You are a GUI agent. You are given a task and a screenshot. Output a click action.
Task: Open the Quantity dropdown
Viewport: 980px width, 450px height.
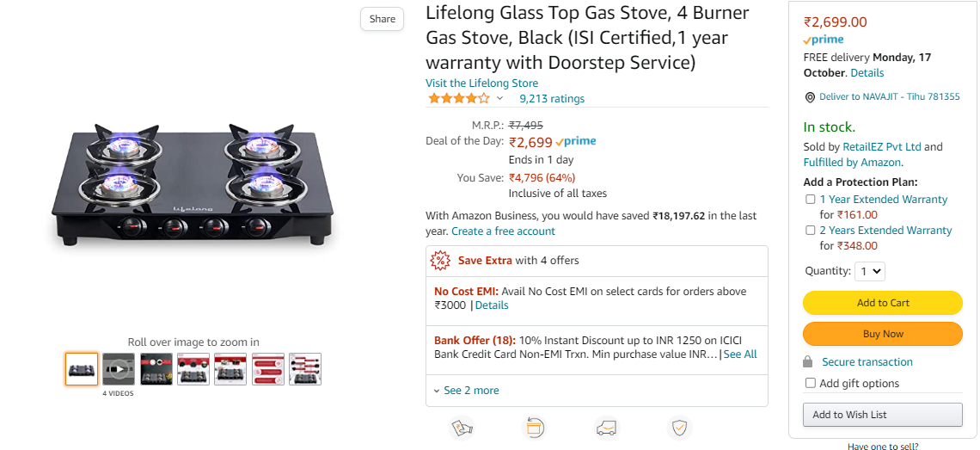click(x=870, y=271)
